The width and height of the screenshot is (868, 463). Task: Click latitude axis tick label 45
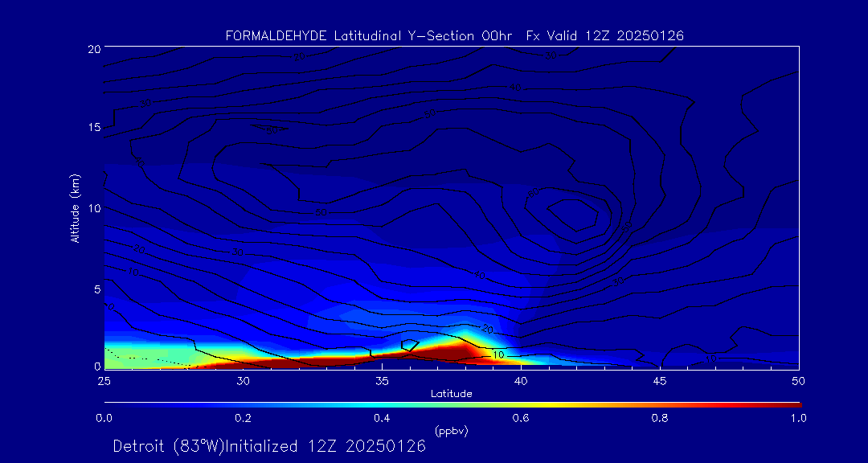[x=660, y=381]
